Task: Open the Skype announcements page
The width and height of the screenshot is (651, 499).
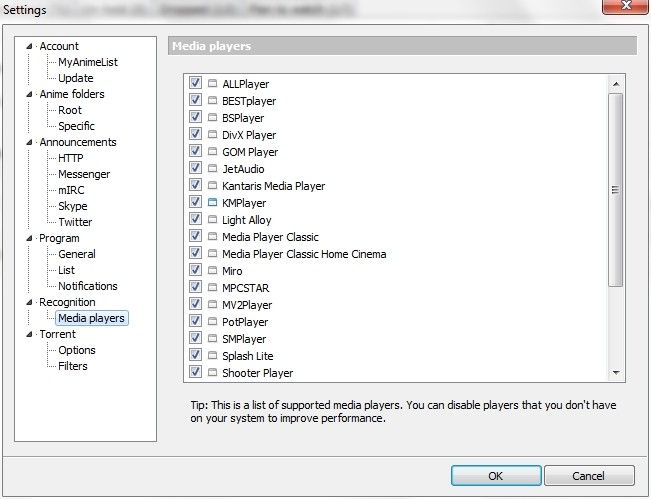Action: [73, 206]
